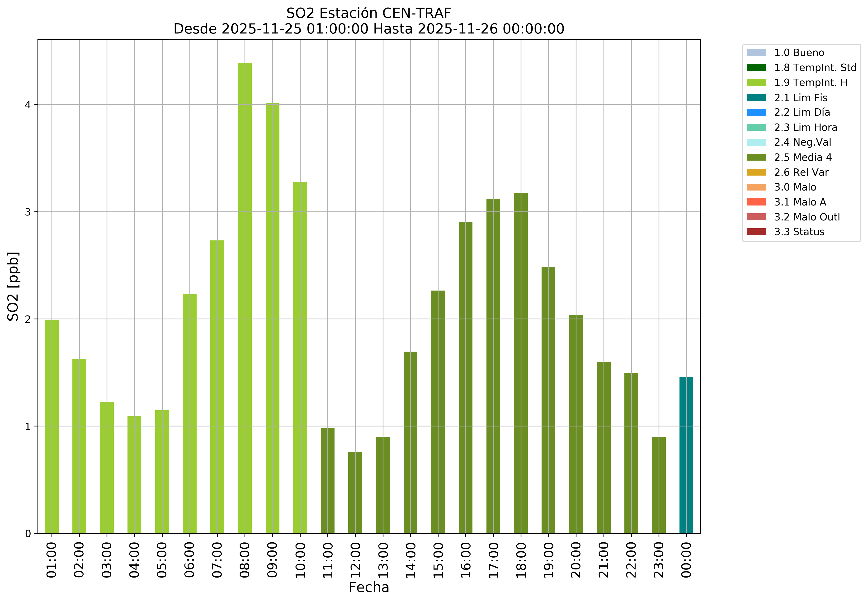The height and width of the screenshot is (602, 868).
Task: Click the 15:00 x-axis tick label
Action: tap(438, 560)
